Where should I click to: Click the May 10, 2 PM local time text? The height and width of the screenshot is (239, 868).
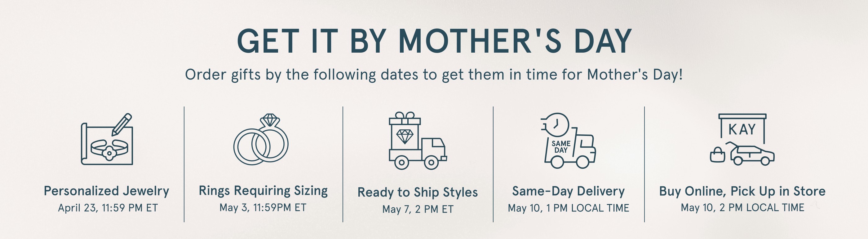pyautogui.click(x=742, y=207)
